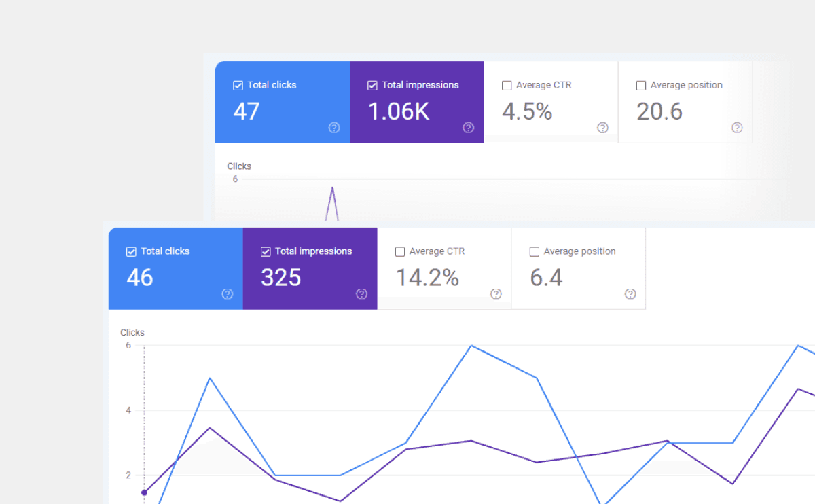This screenshot has width=815, height=504.
Task: Click the Clicks axis label in front chart
Action: pos(132,333)
